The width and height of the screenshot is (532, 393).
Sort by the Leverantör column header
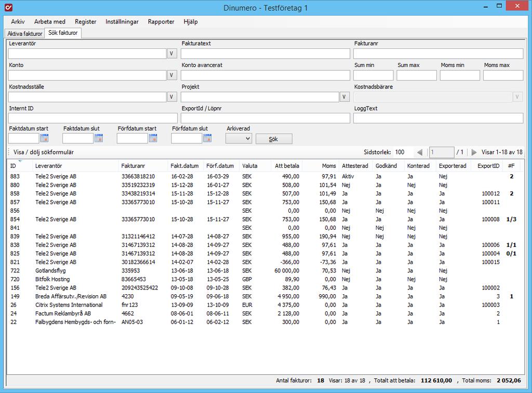pyautogui.click(x=75, y=166)
